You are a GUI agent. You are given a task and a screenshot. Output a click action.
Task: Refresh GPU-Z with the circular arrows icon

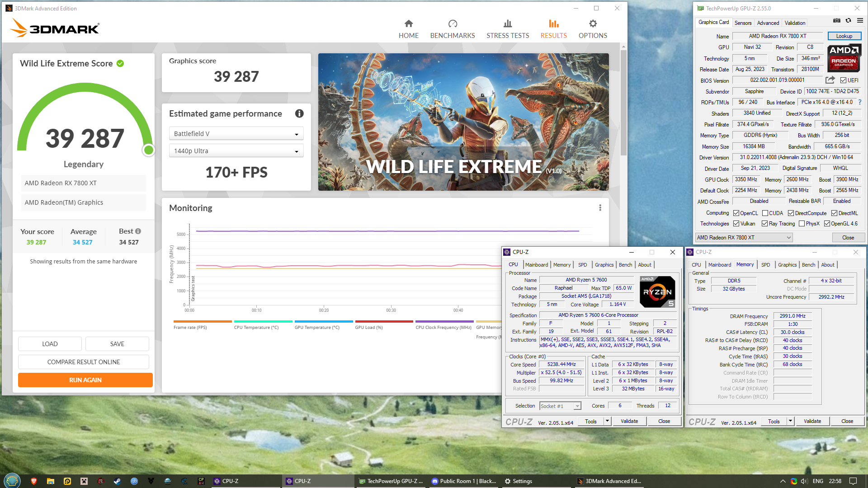point(849,21)
